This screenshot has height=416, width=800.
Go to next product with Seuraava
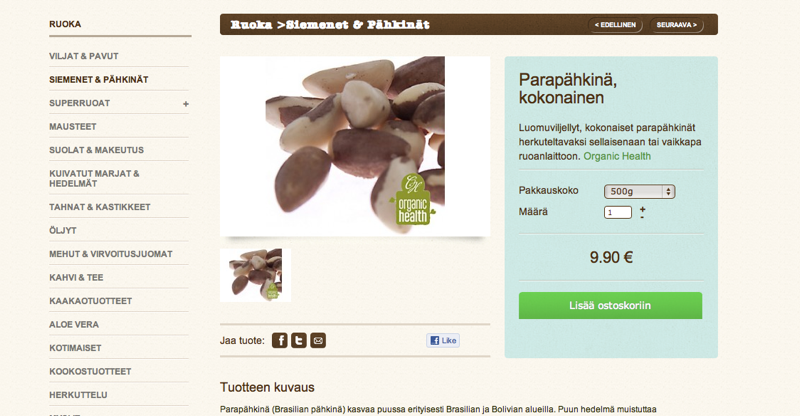click(x=677, y=25)
